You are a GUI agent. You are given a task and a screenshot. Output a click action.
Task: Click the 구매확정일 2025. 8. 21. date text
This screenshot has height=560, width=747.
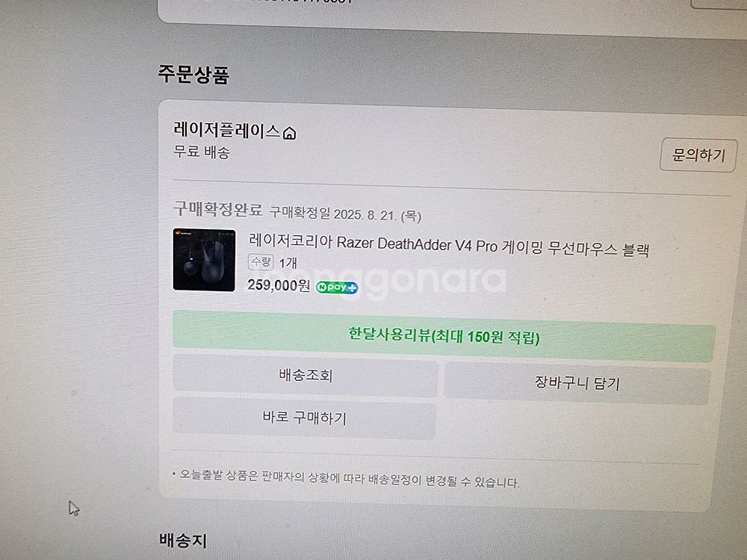tap(345, 214)
